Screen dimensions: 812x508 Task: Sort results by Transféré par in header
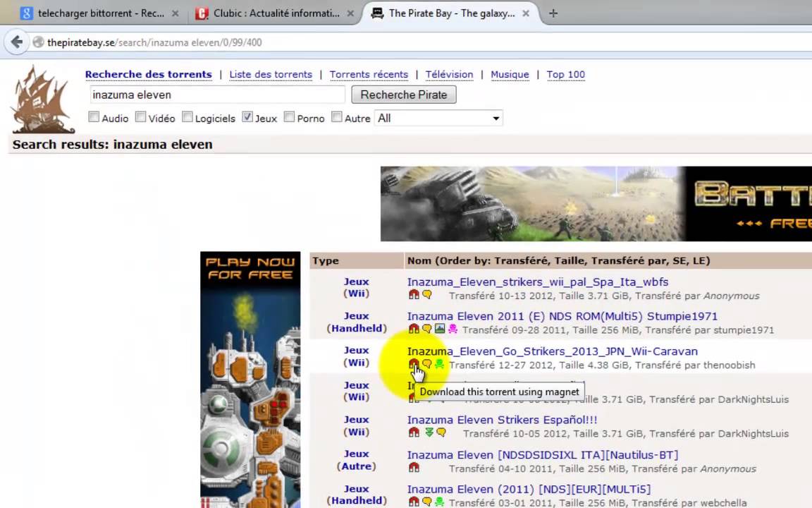(x=628, y=260)
